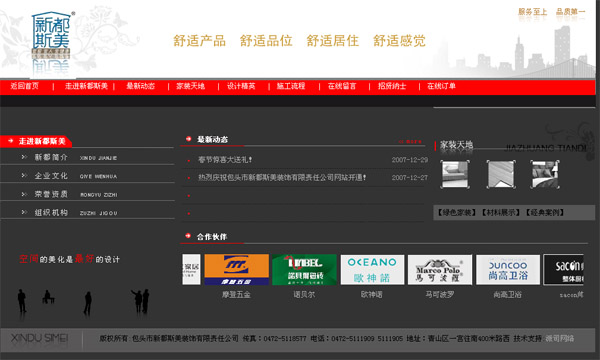Go to 返回首页 in the red navigation bar
600x360 pixels.
pos(24,86)
